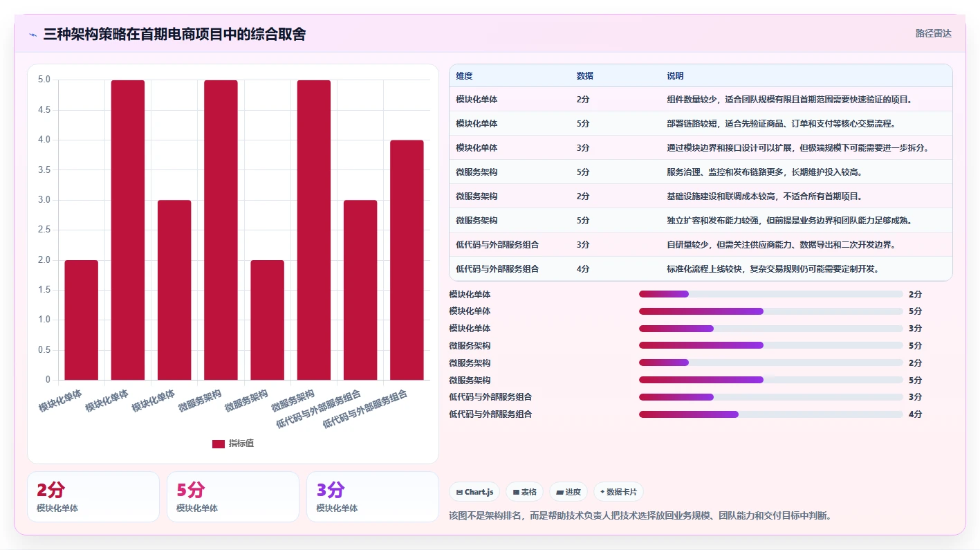980x550 pixels.
Task: Click the title 三种架构策略在首期电商项目中的综合取舍
Action: pyautogui.click(x=174, y=34)
